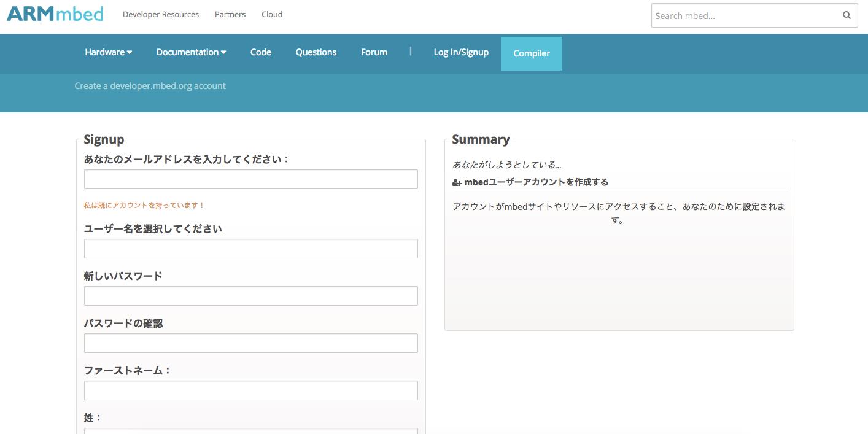
Task: Click the パスワードの確認 input field
Action: (251, 343)
